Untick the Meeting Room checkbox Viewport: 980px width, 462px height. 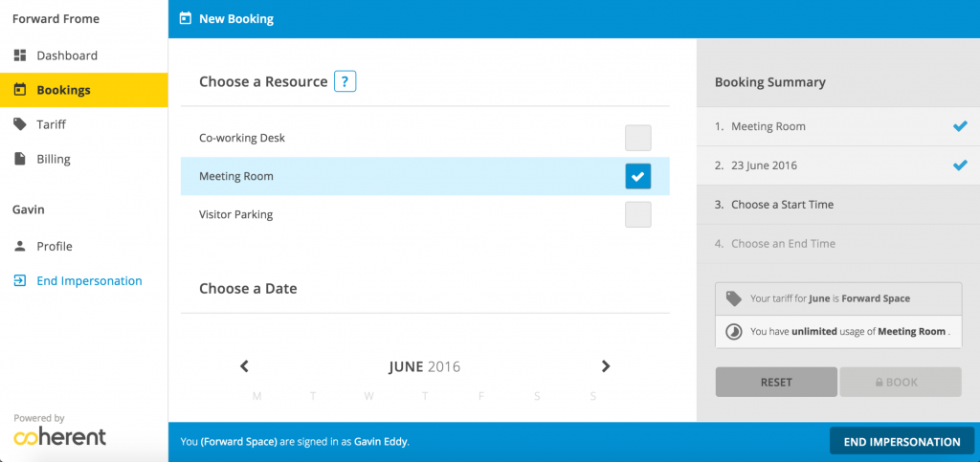coord(638,176)
